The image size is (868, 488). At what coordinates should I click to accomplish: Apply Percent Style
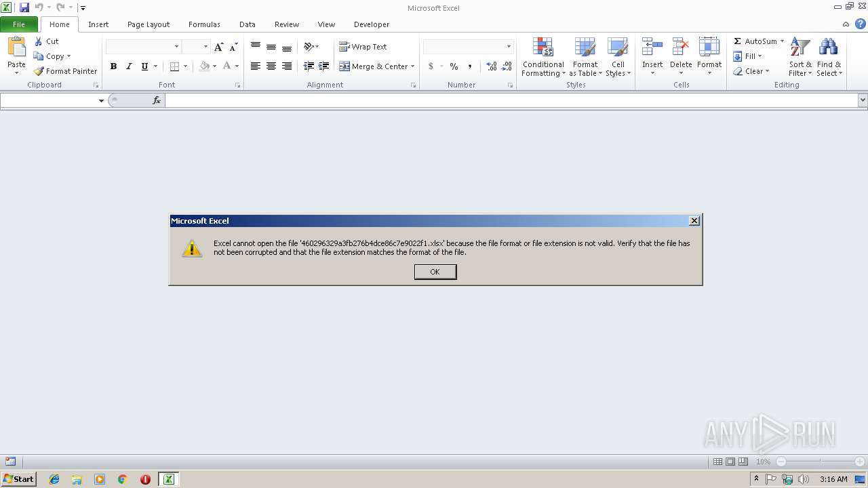click(454, 66)
